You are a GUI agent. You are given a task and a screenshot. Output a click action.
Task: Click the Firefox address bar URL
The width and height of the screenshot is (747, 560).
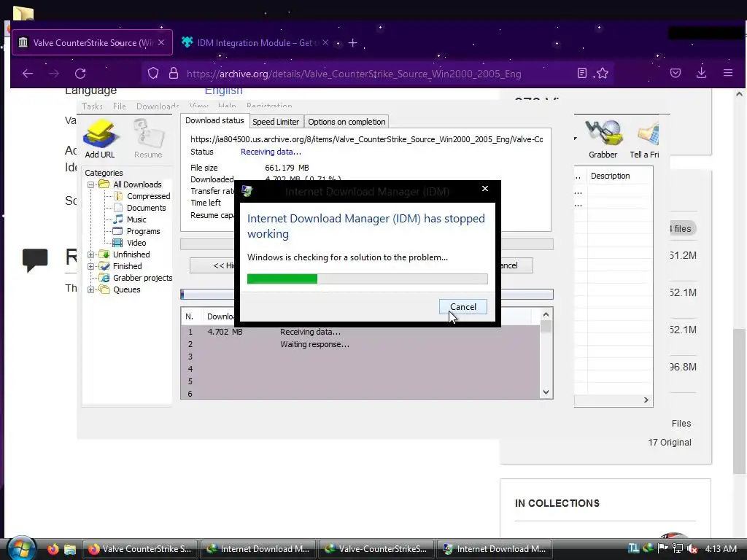354,74
